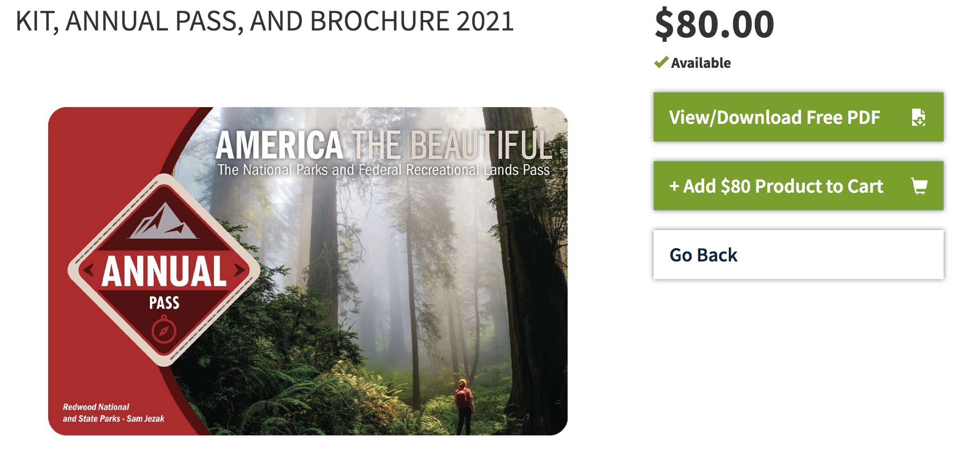Click the hiker in the forest photo
The image size is (980, 460).
(x=463, y=405)
